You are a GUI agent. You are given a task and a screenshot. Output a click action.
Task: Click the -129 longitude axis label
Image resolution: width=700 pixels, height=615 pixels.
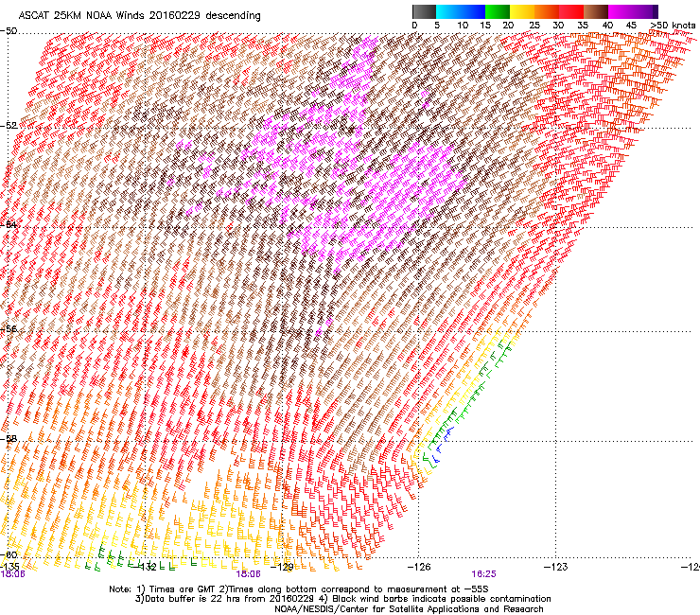(x=282, y=567)
